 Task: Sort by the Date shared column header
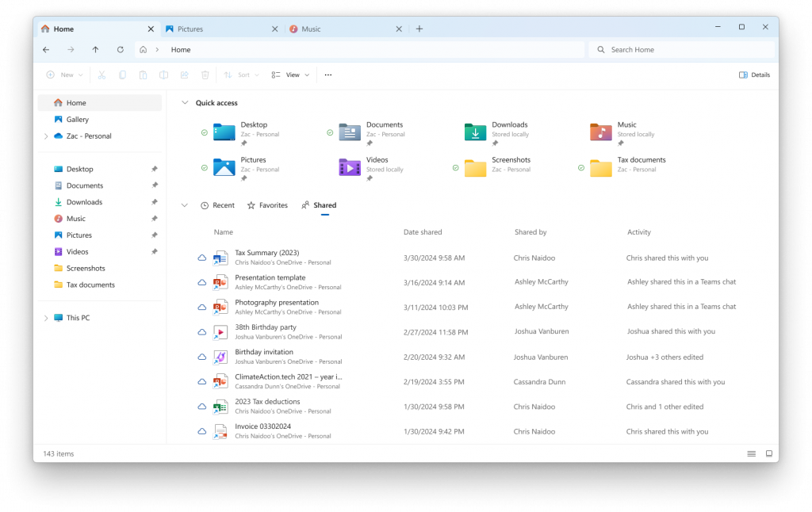(423, 232)
